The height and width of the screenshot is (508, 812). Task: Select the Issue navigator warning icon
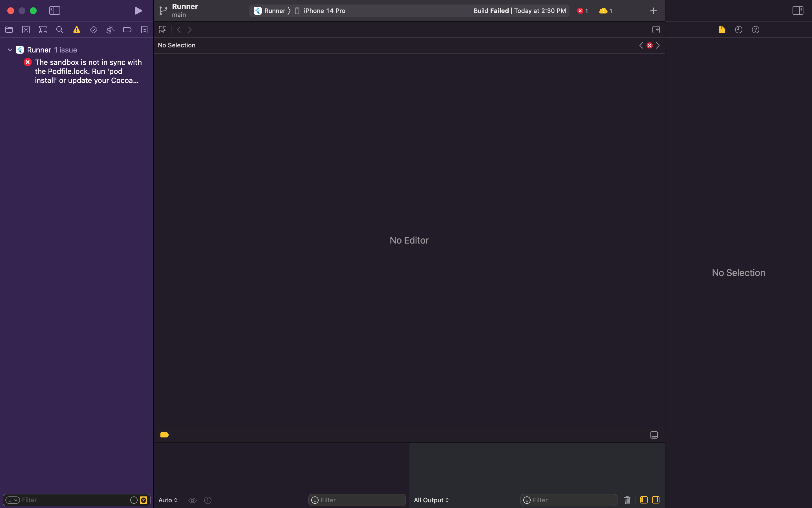click(x=76, y=30)
